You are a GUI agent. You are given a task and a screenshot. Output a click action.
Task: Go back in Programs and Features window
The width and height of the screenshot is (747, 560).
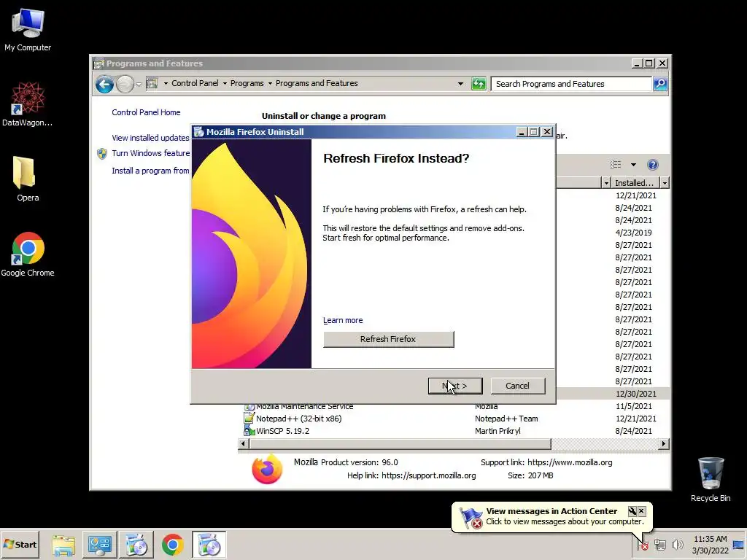click(104, 85)
